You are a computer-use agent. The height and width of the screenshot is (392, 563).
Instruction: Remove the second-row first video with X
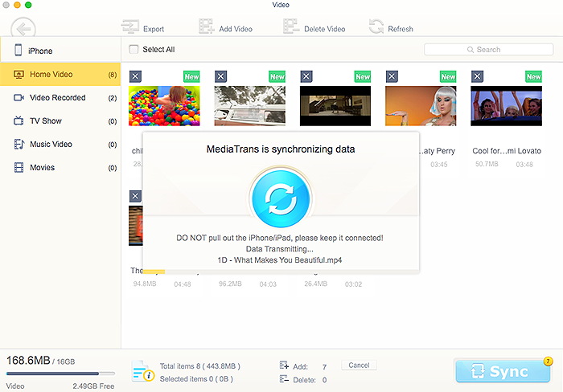tap(135, 196)
